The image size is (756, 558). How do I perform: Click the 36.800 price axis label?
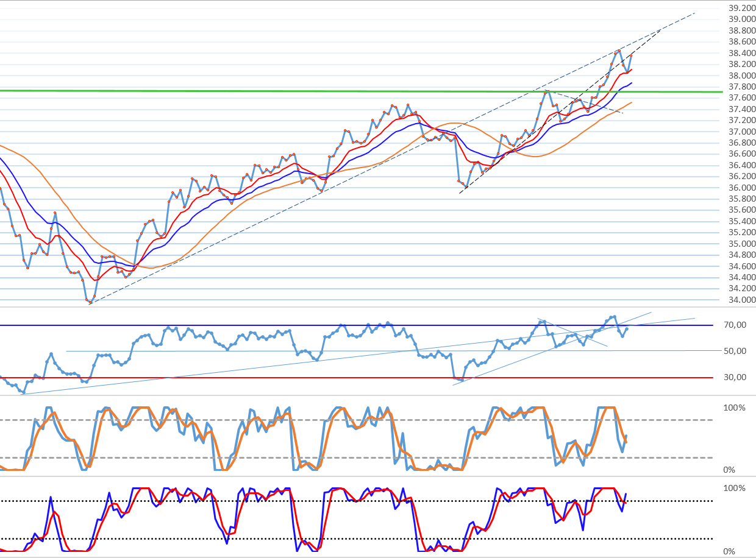[x=743, y=143]
